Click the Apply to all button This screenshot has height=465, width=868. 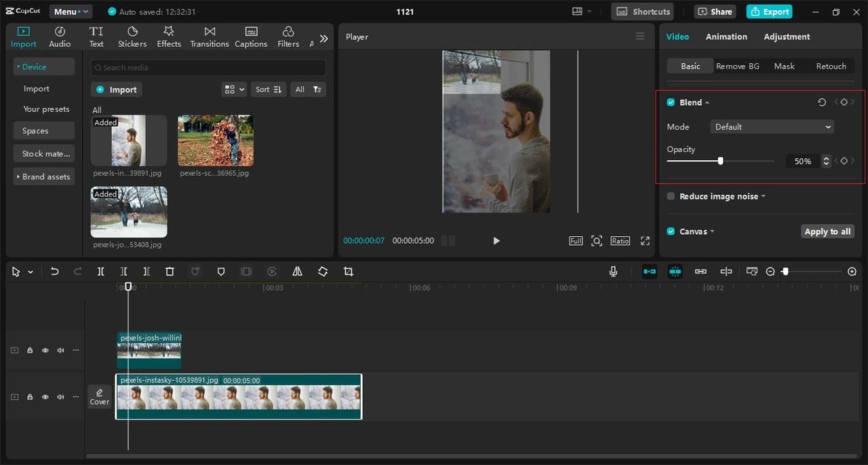(x=827, y=231)
